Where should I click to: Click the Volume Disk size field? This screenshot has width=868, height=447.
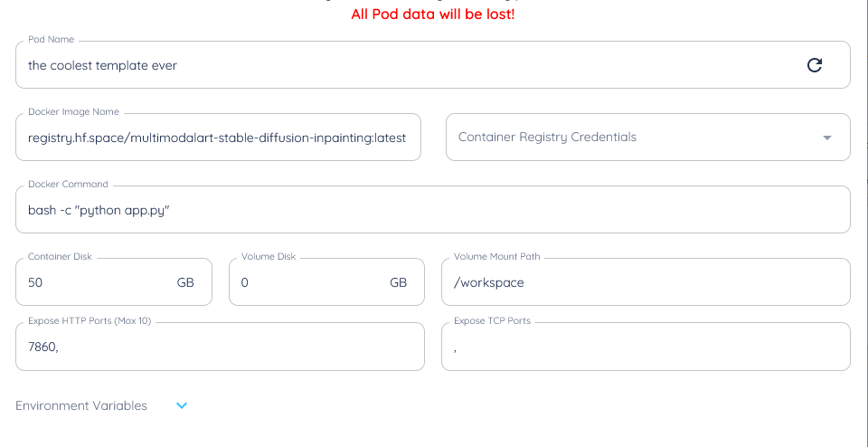[326, 282]
